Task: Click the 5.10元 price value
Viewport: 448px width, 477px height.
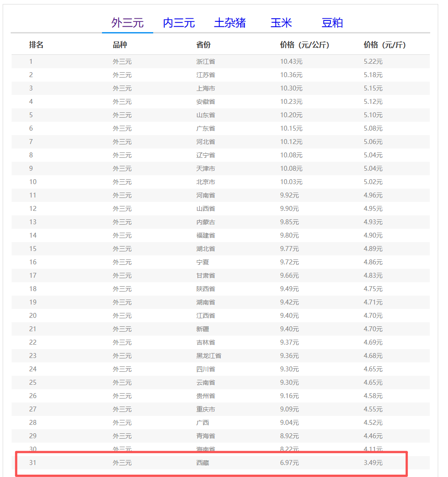Action: point(373,115)
